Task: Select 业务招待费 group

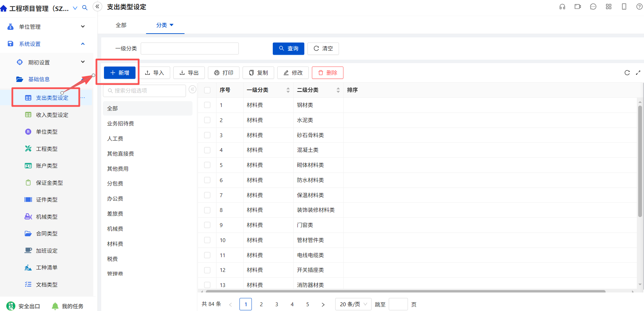Action: pos(148,123)
